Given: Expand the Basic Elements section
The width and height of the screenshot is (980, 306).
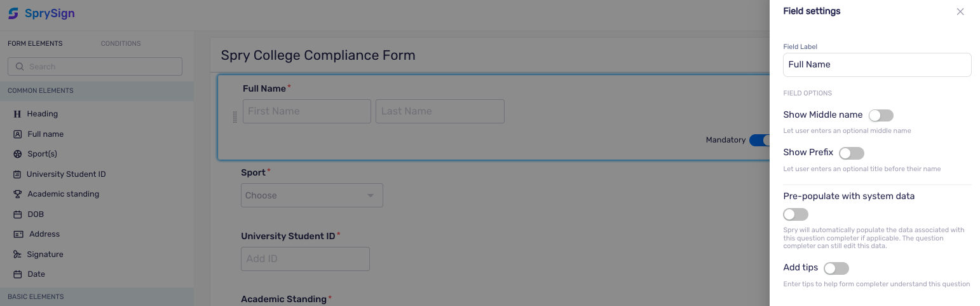Looking at the screenshot, I should click(x=97, y=297).
